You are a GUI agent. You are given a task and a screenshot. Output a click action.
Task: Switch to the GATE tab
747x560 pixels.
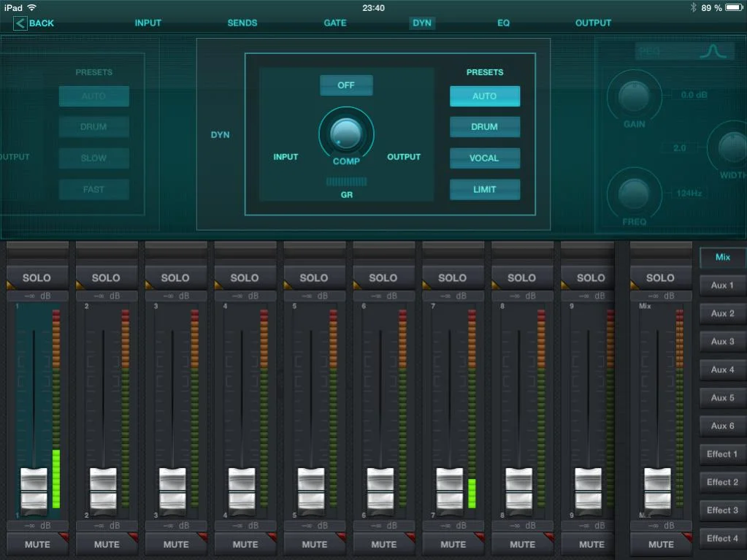(x=335, y=23)
